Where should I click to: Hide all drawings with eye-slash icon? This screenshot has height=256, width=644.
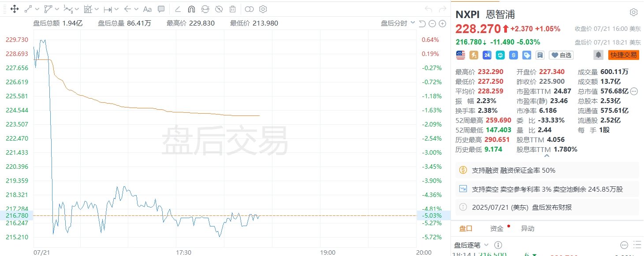219,9
